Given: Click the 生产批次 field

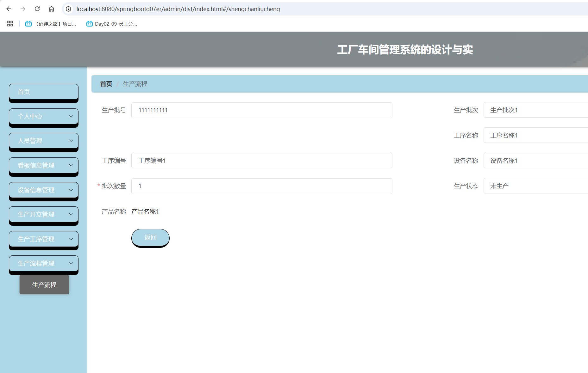Looking at the screenshot, I should click(536, 110).
